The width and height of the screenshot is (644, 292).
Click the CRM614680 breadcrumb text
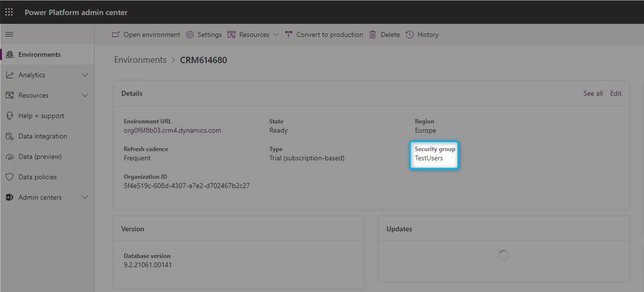(x=203, y=60)
